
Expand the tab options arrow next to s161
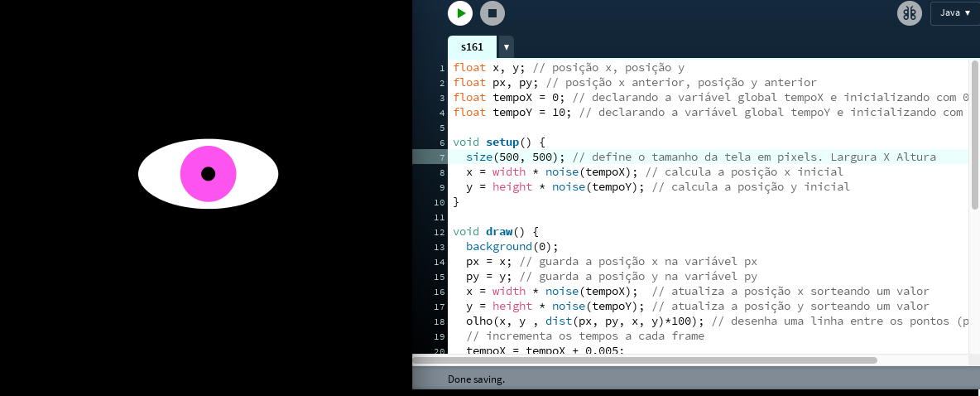506,47
